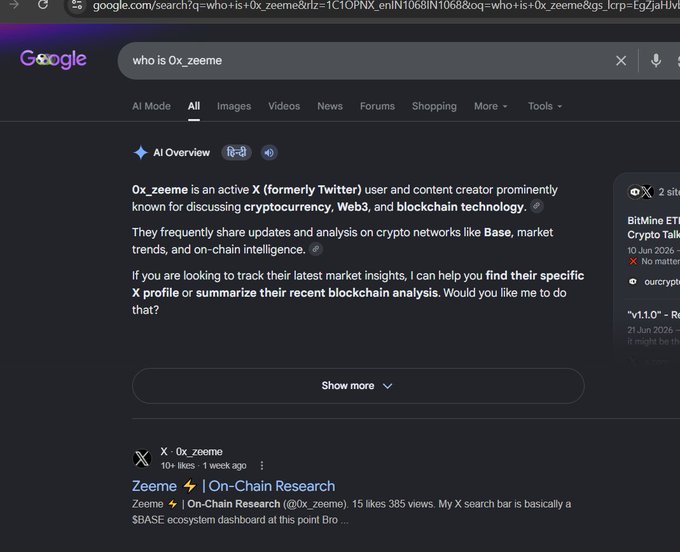Open the Shopping tab
Viewport: 680px width, 552px height.
click(x=434, y=106)
